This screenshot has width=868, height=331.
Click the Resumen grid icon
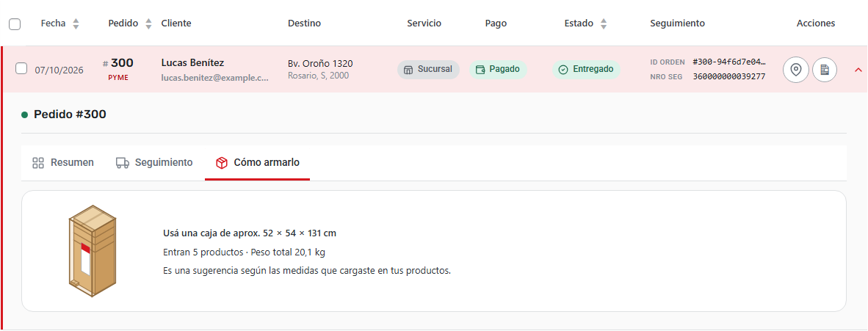(38, 163)
